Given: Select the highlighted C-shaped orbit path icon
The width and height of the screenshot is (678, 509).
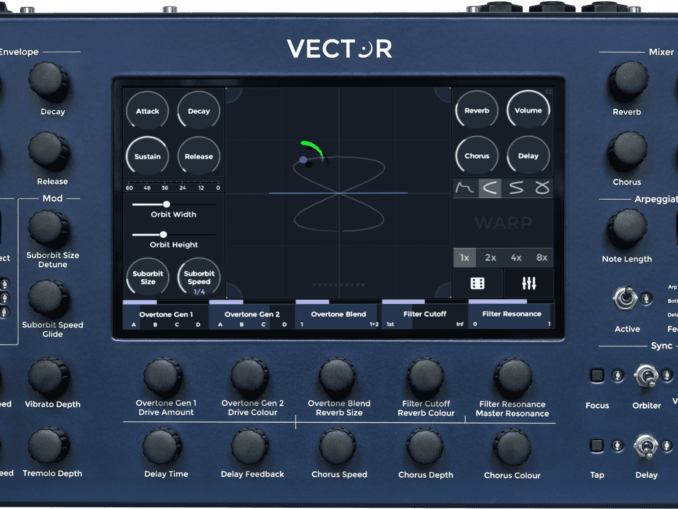Looking at the screenshot, I should 490,188.
